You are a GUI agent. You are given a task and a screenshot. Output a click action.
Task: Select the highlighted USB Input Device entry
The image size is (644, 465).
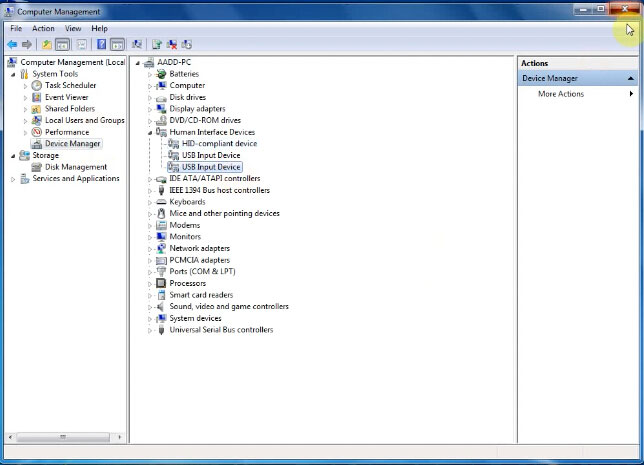pyautogui.click(x=211, y=167)
